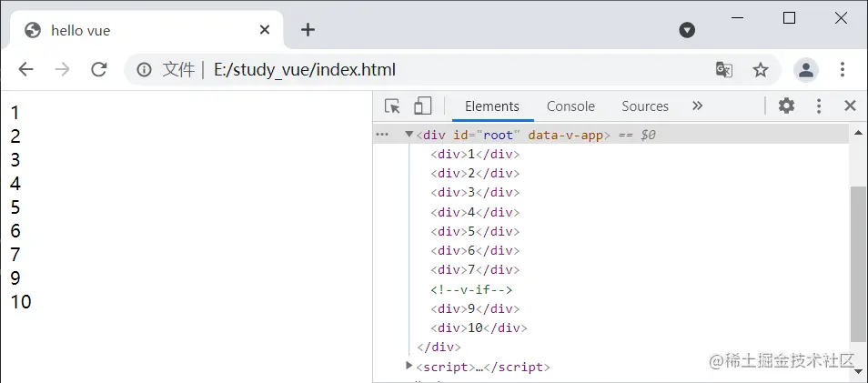The image size is (868, 383).
Task: Click the number 7 on the page
Action: 15,255
